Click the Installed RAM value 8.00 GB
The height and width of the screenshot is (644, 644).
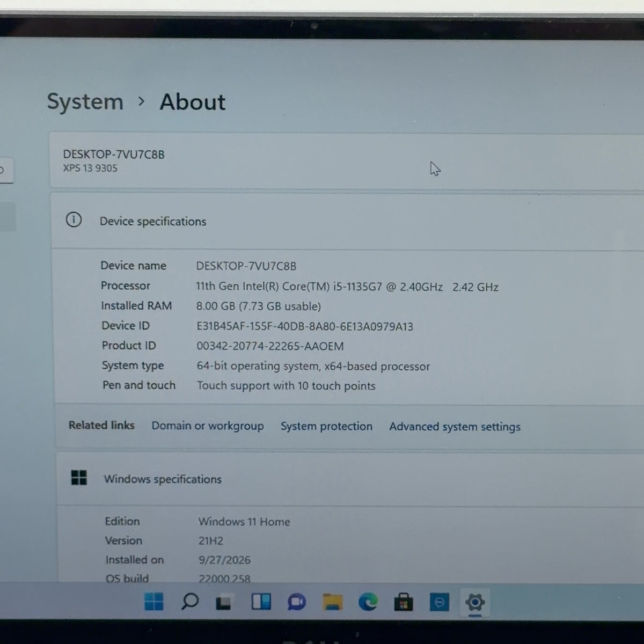click(259, 306)
